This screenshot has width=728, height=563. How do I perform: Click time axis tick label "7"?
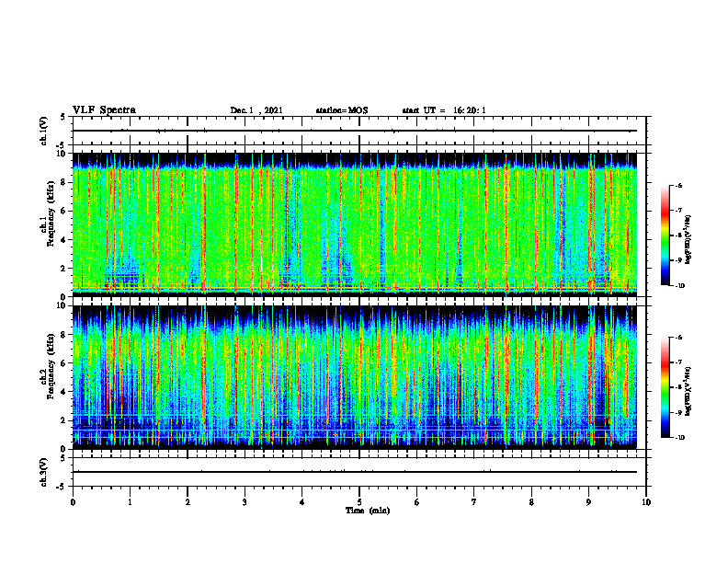[x=474, y=502]
